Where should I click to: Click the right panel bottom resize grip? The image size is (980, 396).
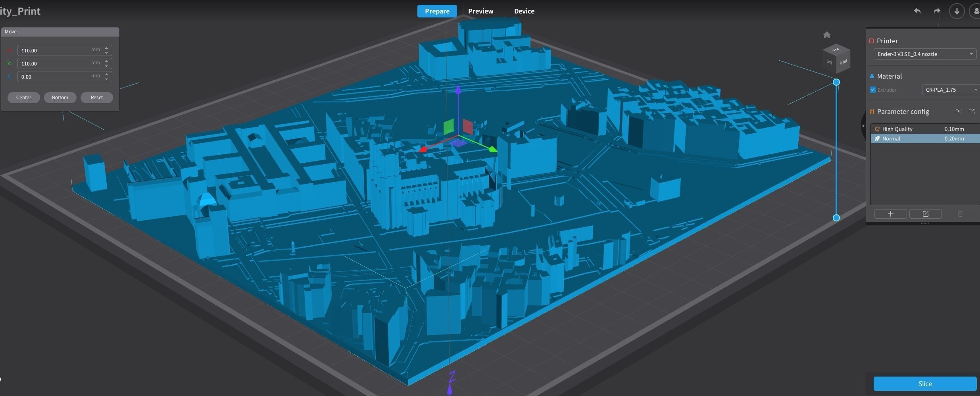click(x=925, y=223)
